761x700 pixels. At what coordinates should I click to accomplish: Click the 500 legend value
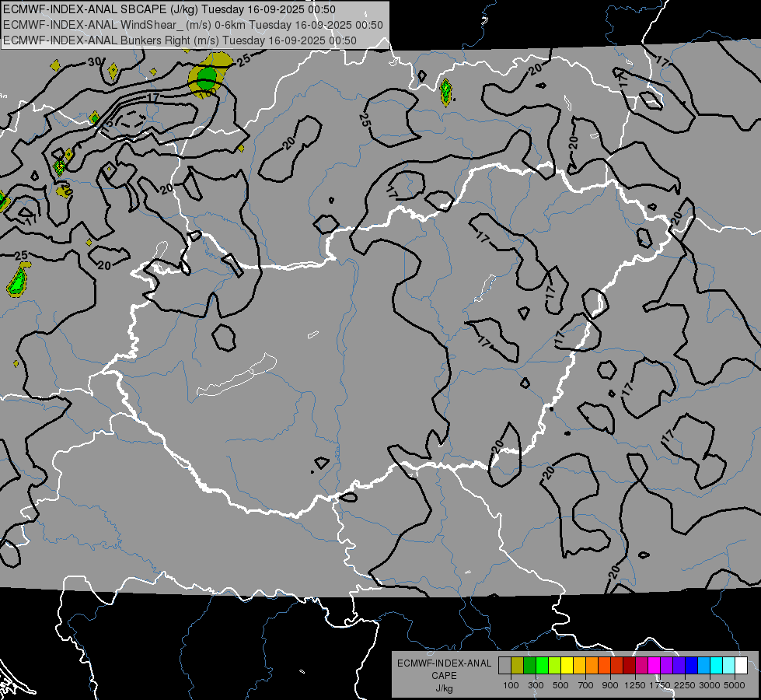click(560, 685)
